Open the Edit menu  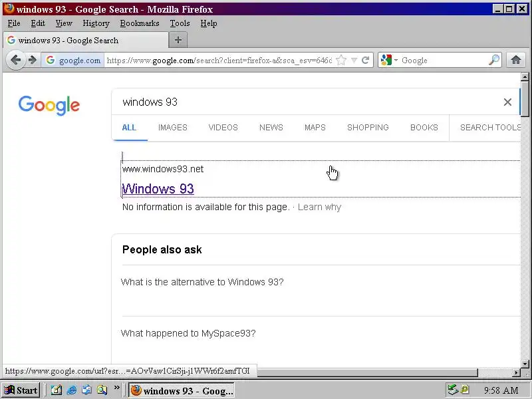[x=38, y=23]
